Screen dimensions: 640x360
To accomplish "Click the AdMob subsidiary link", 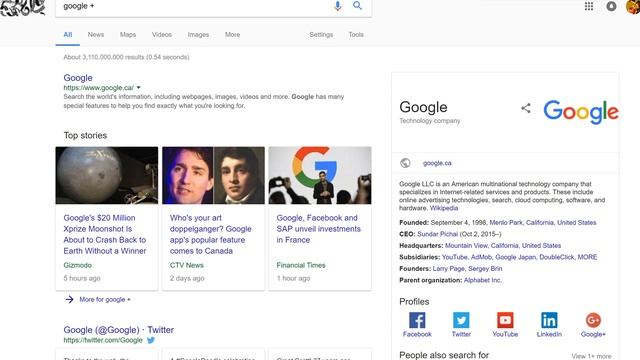I will click(481, 257).
